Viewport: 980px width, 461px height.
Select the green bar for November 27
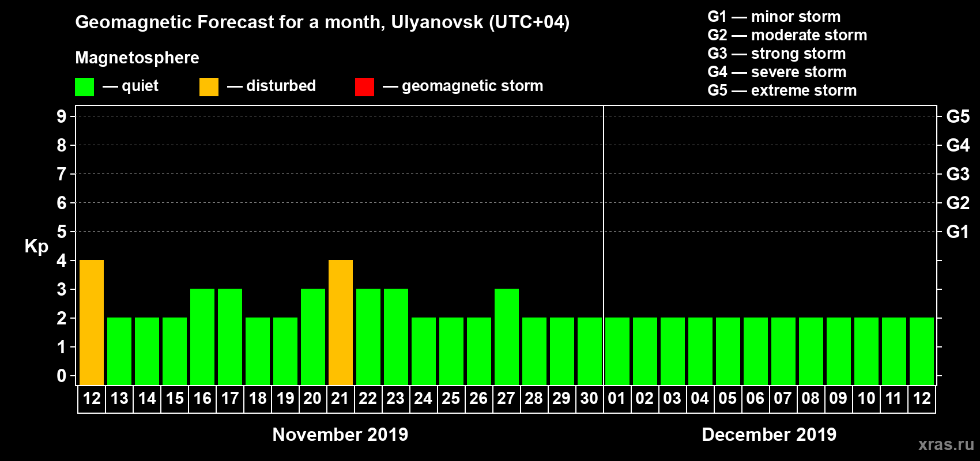pyautogui.click(x=507, y=337)
